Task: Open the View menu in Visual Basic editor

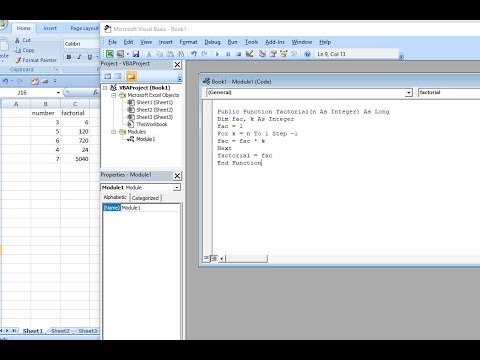Action: [146, 42]
